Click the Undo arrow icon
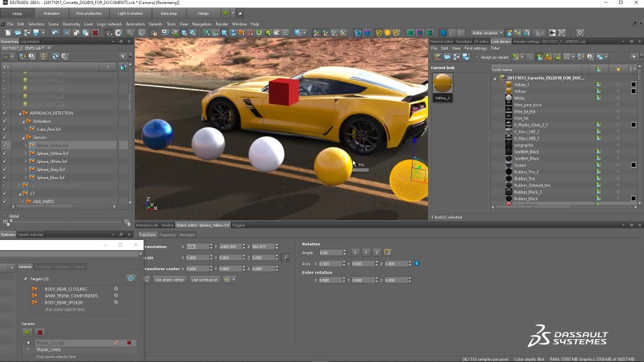644x362 pixels. pyautogui.click(x=55, y=33)
